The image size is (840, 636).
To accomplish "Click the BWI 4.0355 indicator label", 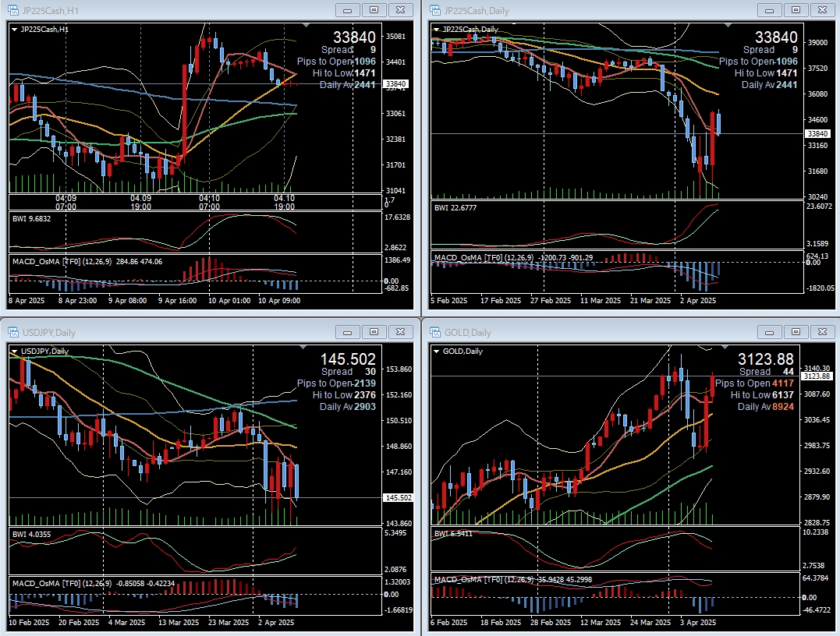I will 32,534.
